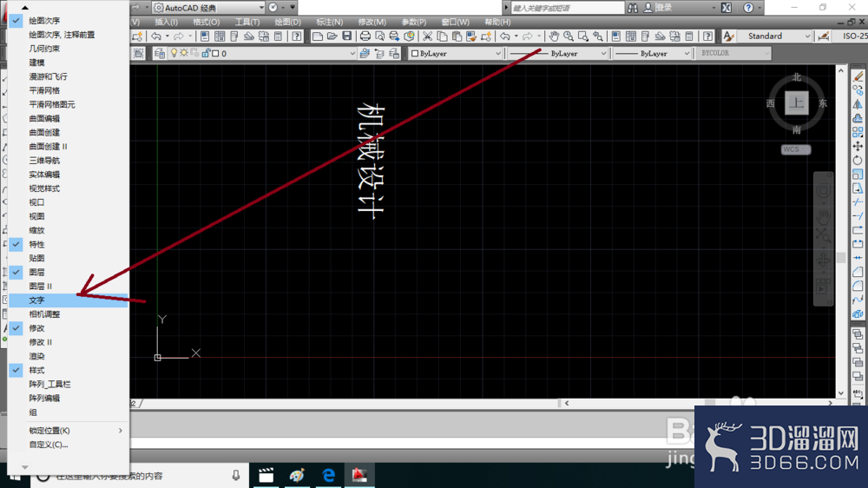
Task: Click the Help question mark icon
Action: click(x=748, y=8)
